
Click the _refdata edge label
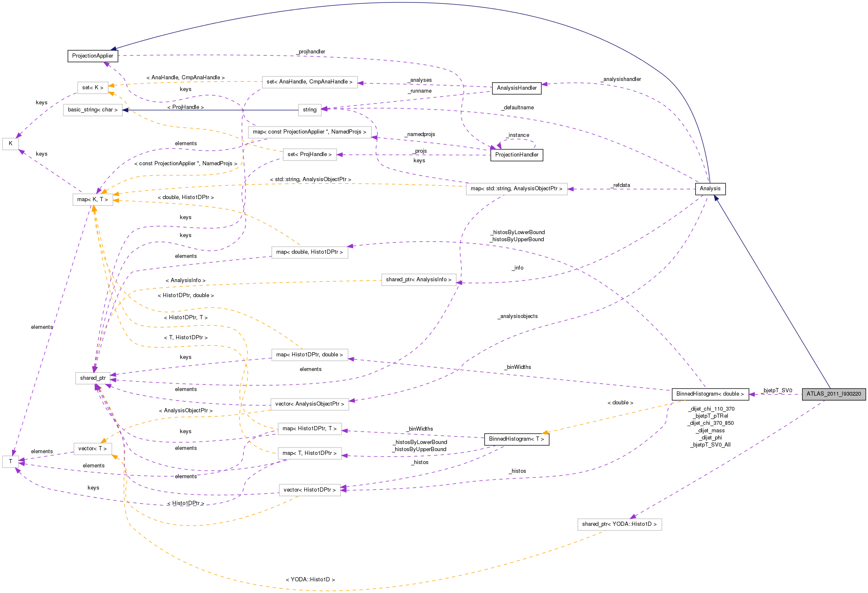tap(621, 185)
